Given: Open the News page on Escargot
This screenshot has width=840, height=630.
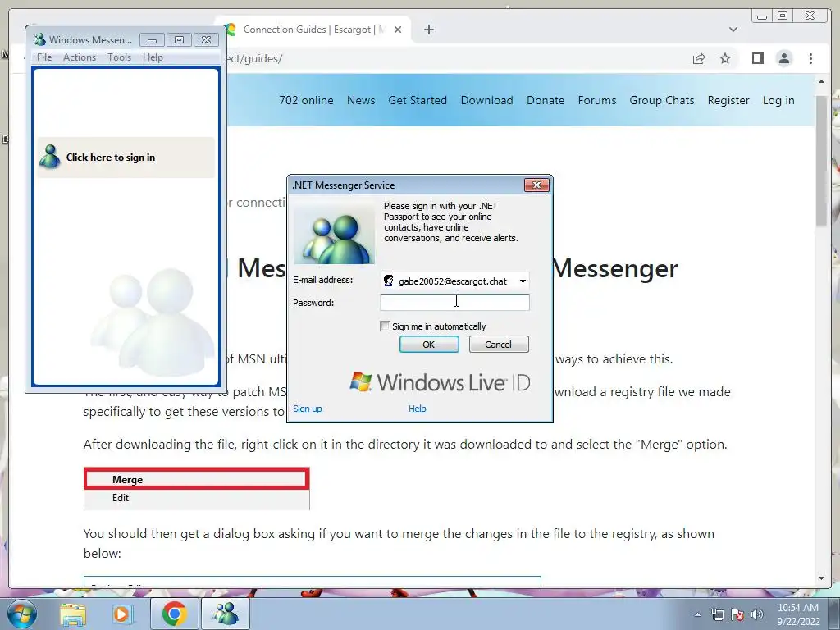Looking at the screenshot, I should tap(361, 100).
